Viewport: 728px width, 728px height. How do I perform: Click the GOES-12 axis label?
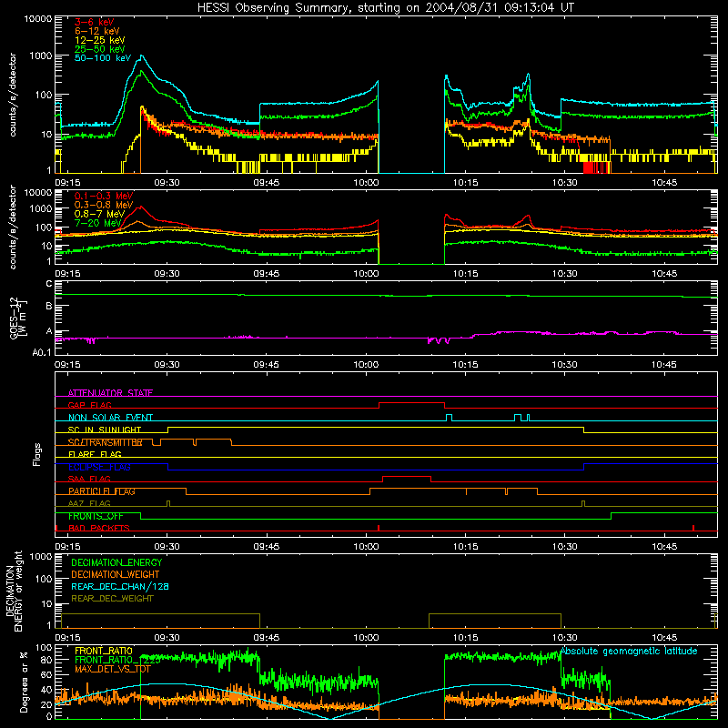tap(18, 318)
